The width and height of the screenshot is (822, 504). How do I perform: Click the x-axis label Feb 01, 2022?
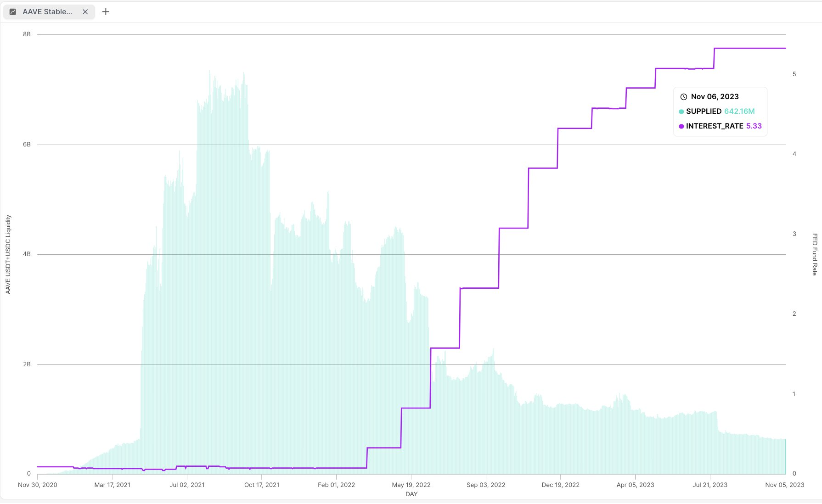click(336, 485)
